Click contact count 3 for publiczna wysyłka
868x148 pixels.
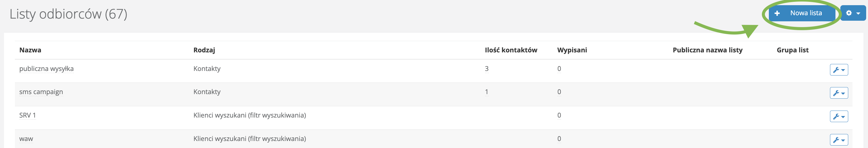487,69
